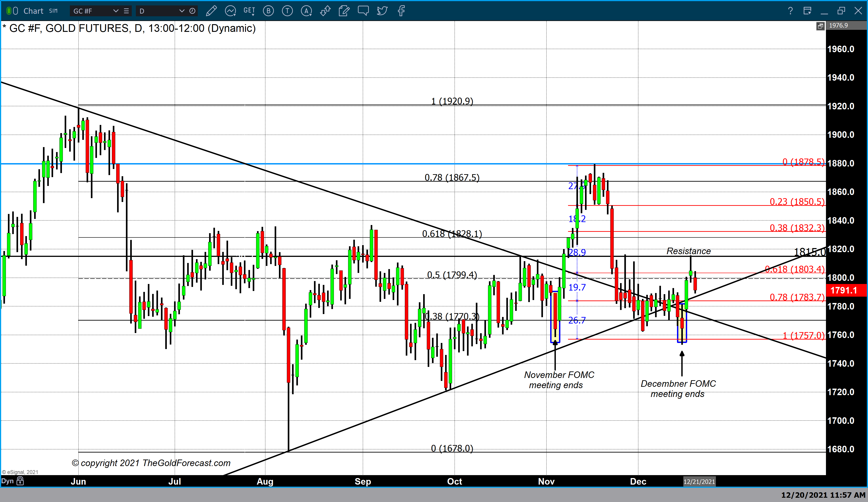868x502 pixels.
Task: Click the up-down arrows icon
Action: [x=325, y=11]
